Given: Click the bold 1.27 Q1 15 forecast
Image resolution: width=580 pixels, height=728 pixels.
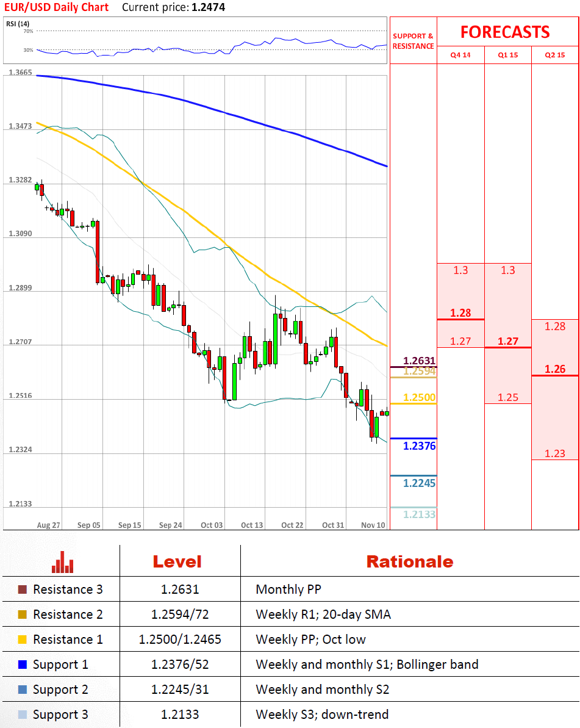Looking at the screenshot, I should (x=507, y=341).
